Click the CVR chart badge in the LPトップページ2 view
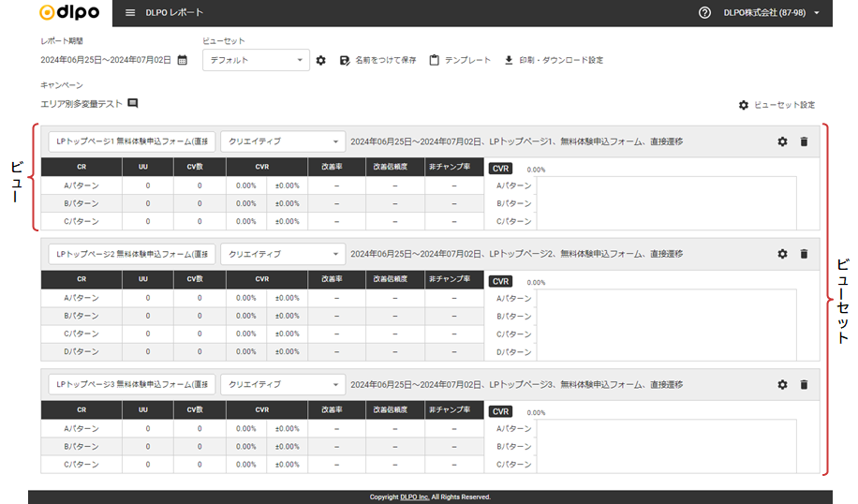The image size is (858, 504). point(500,281)
